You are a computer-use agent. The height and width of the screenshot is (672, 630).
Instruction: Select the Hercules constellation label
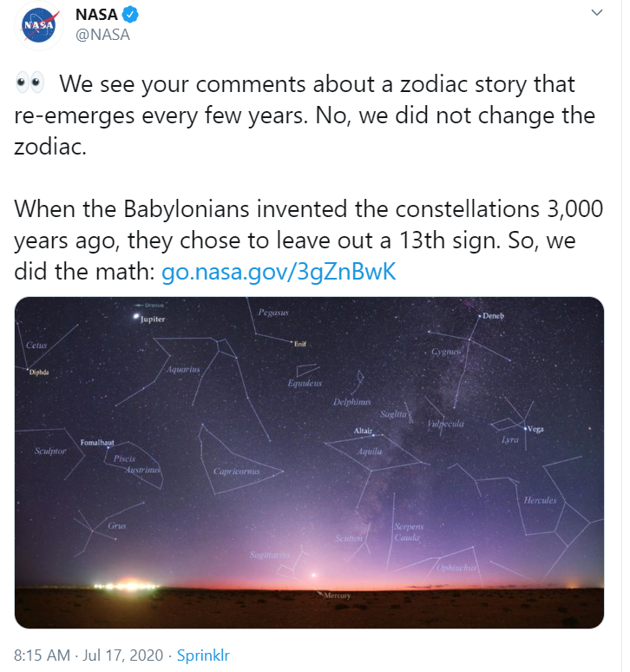(x=540, y=501)
